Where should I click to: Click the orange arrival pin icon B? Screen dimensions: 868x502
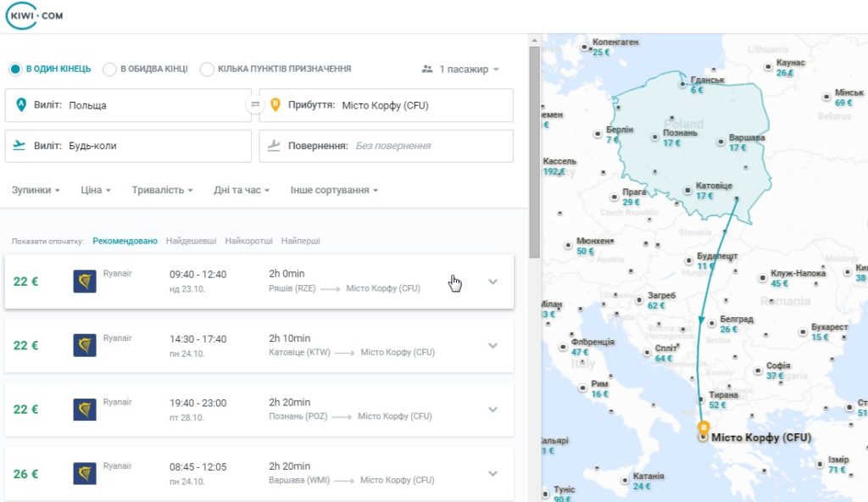coord(275,104)
